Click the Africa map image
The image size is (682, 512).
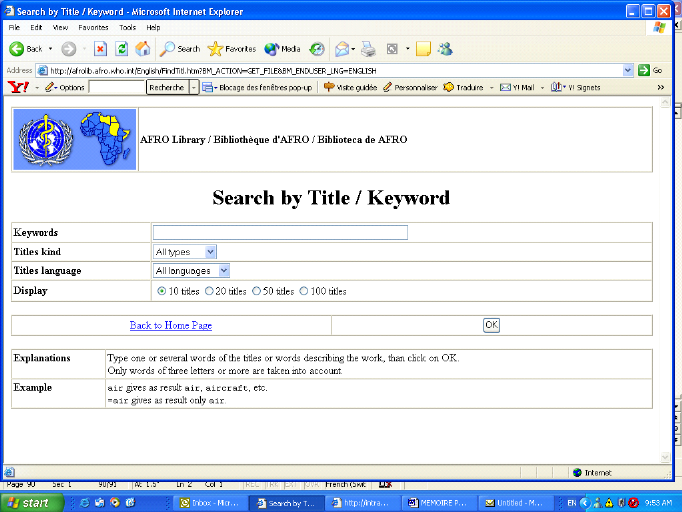click(x=105, y=138)
